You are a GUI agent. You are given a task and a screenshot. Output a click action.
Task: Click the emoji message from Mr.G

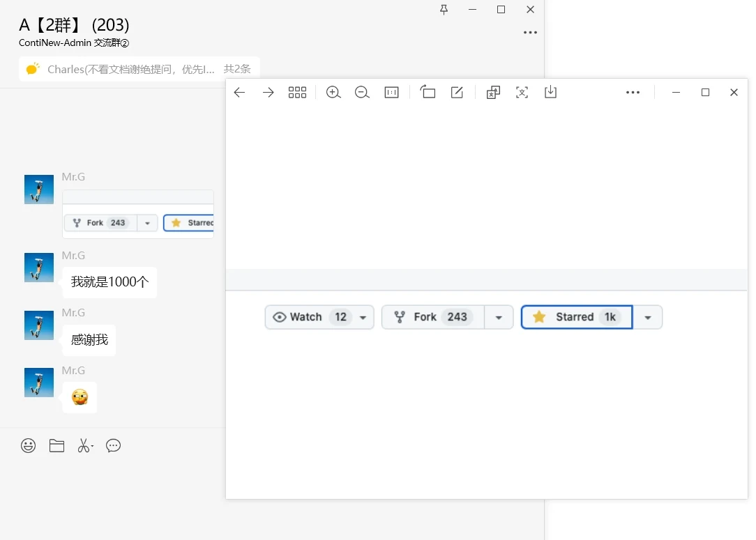pyautogui.click(x=80, y=397)
